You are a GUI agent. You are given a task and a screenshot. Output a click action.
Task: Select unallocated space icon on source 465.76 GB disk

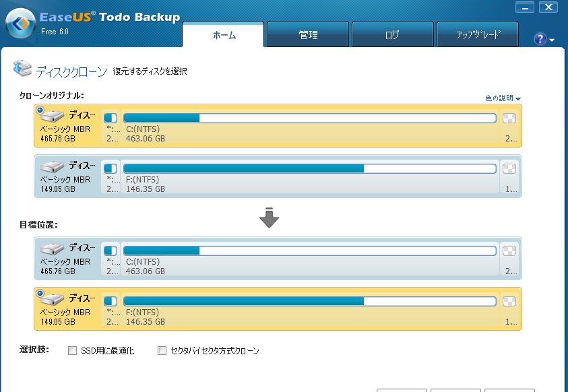coord(509,118)
